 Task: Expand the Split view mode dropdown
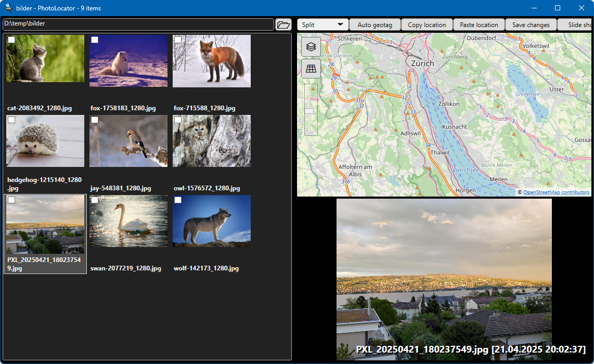(322, 24)
